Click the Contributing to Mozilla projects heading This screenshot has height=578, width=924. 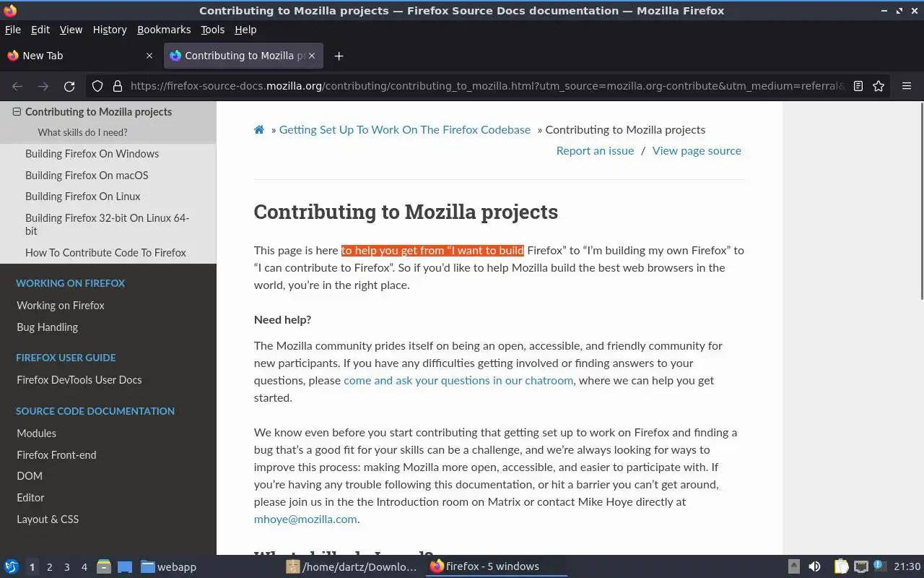[406, 212]
